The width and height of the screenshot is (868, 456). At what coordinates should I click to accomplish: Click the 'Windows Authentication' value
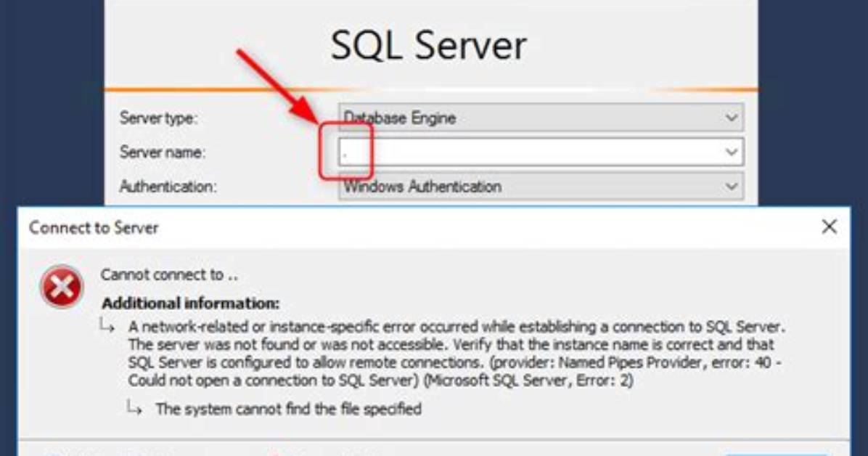422,186
